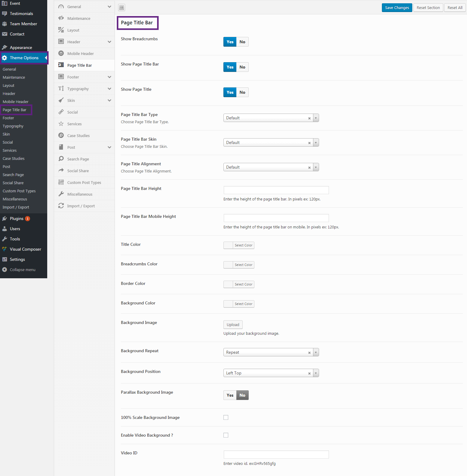Focus the Page Title Bar Height field
This screenshot has height=476, width=467.
click(x=276, y=190)
